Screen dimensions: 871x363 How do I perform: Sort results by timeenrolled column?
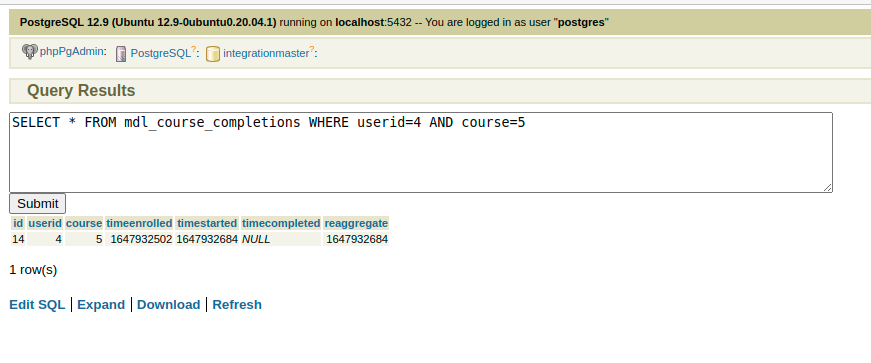[x=139, y=223]
